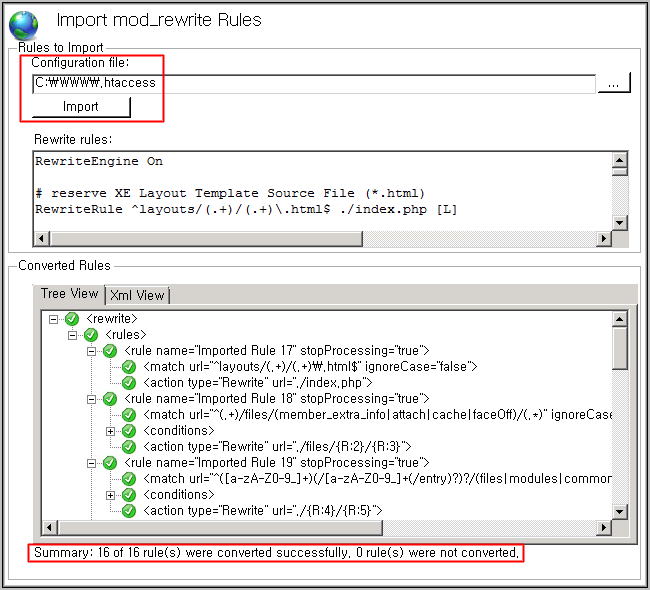Switch to the Tree View tab
Viewport: 650px width, 590px height.
(x=69, y=294)
